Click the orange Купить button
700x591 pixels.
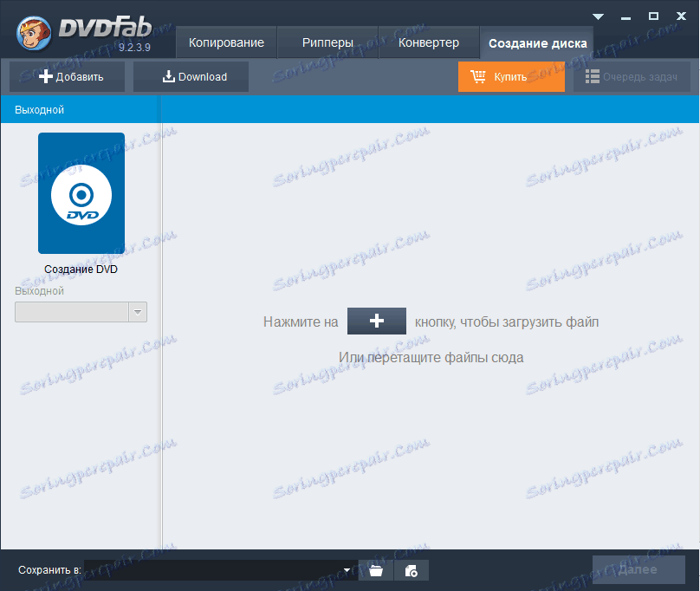click(x=511, y=77)
